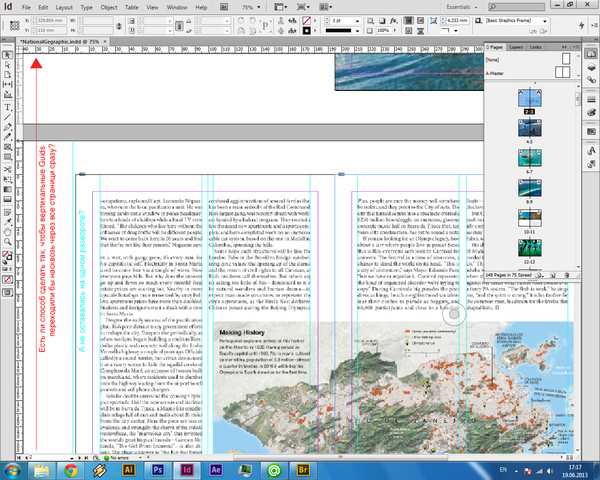Select the Type tool
600x480 pixels.
[7, 108]
